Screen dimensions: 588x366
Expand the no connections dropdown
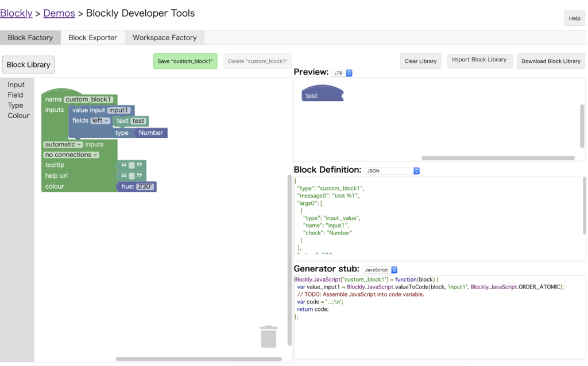[71, 155]
